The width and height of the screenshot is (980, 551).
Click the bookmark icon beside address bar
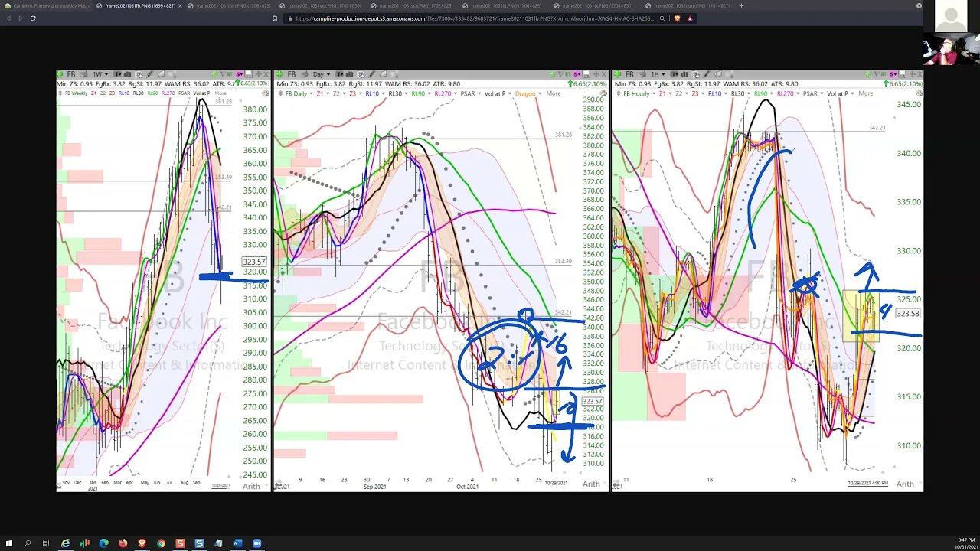tap(274, 18)
